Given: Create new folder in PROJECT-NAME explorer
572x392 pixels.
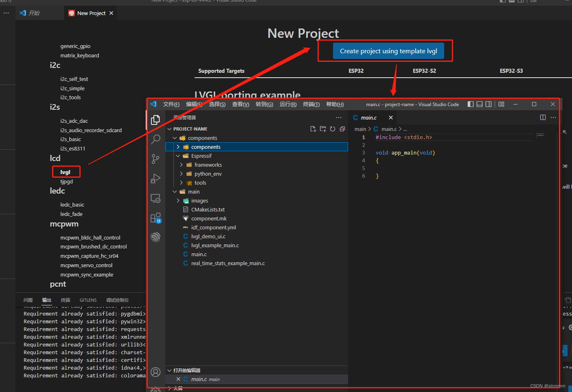Looking at the screenshot, I should (x=323, y=129).
